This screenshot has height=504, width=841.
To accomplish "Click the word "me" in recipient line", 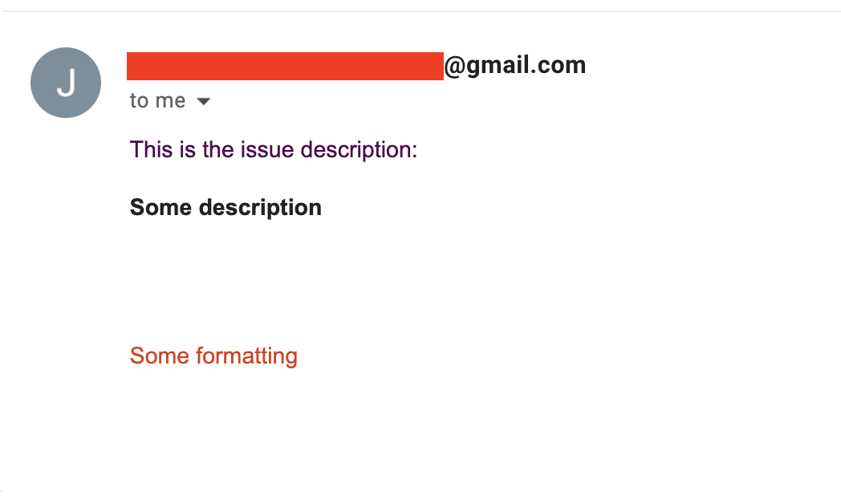I will [x=170, y=101].
